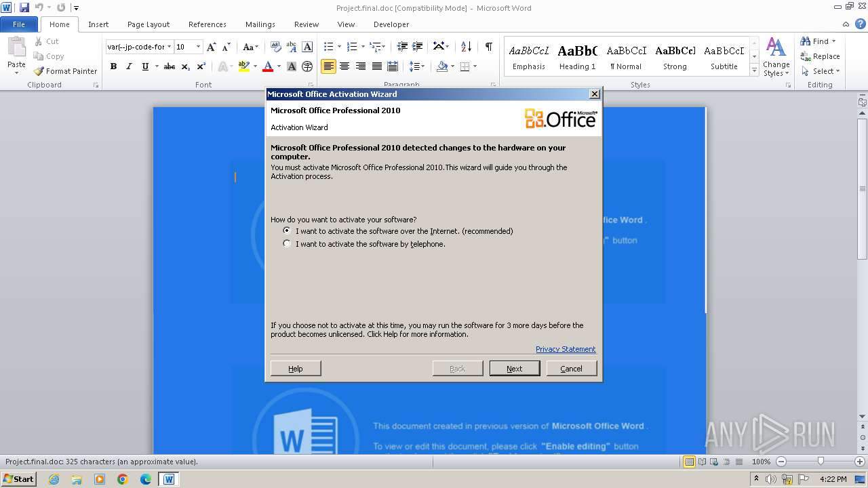
Task: Open the File tab
Action: 19,24
